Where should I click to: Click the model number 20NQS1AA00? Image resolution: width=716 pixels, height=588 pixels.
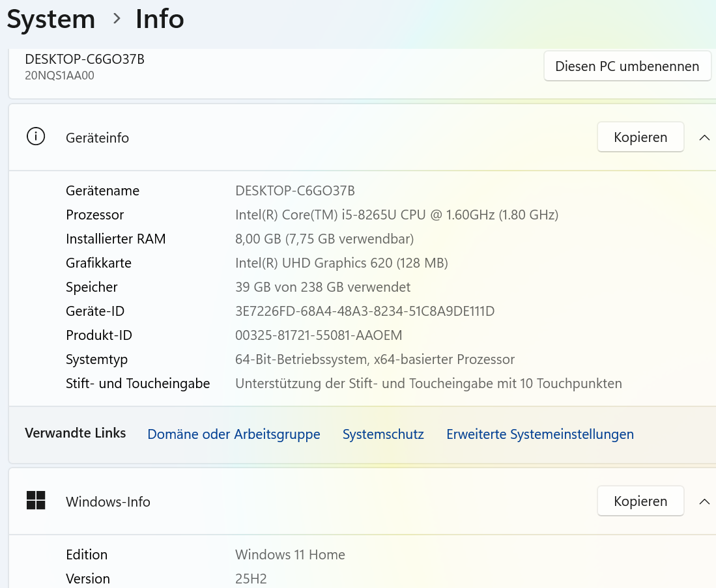click(59, 76)
